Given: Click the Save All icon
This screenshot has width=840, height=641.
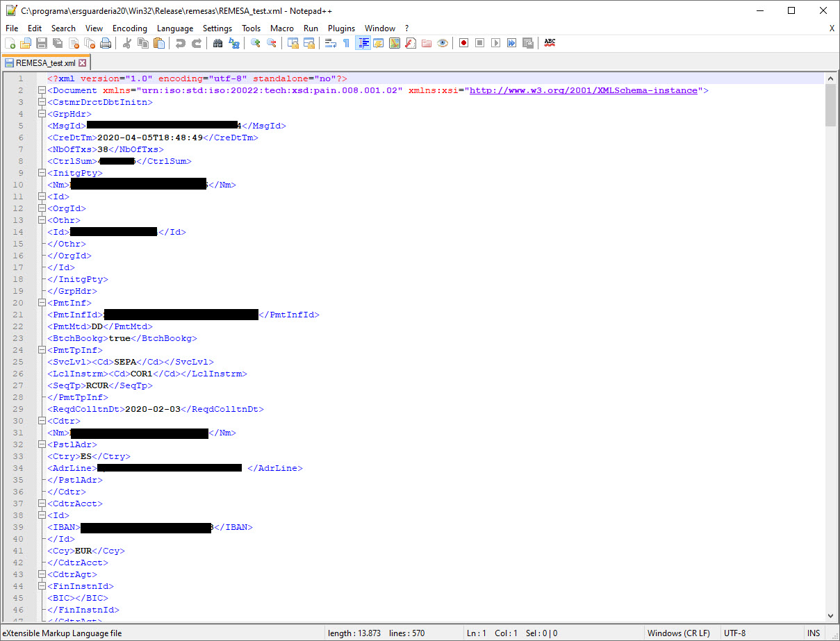Looking at the screenshot, I should [58, 43].
